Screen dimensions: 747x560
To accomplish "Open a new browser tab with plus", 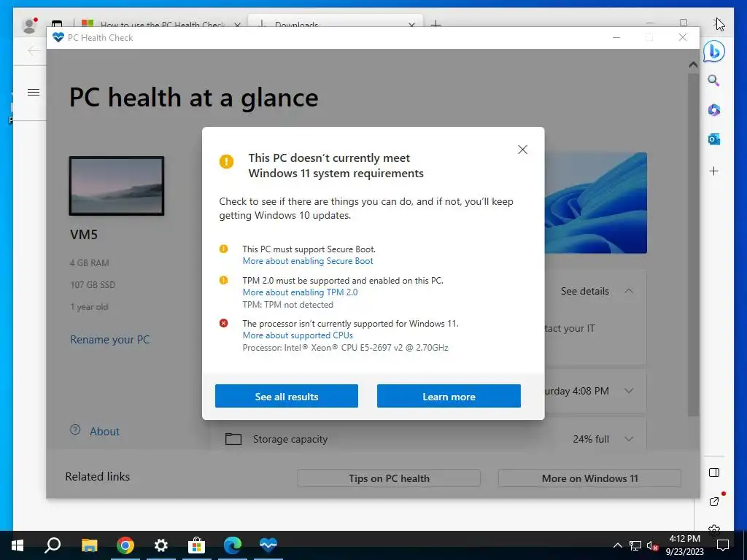I will click(436, 24).
